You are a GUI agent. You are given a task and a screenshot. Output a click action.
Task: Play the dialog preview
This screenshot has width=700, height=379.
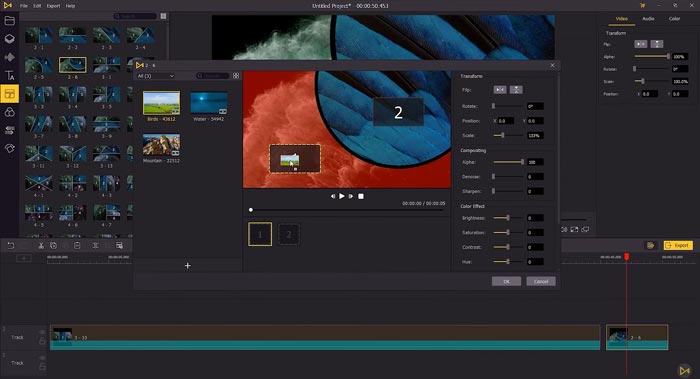(342, 196)
